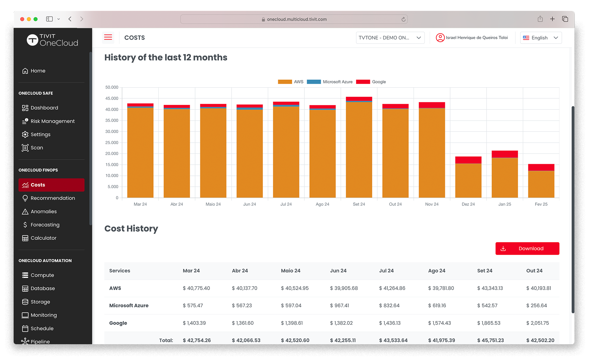Click the Scan icon
The image size is (590, 364).
tap(25, 148)
